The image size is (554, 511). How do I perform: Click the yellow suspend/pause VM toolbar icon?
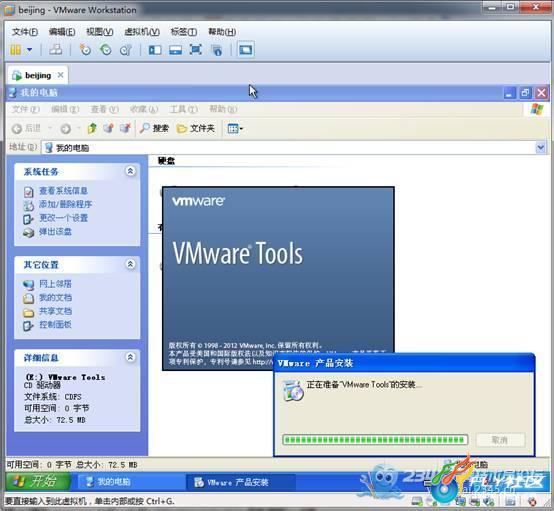16,50
